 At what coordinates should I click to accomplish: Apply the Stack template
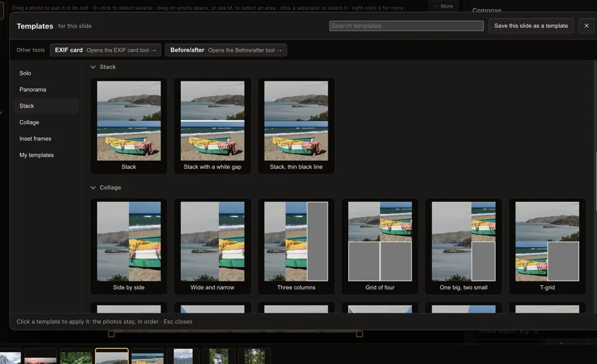tap(129, 126)
